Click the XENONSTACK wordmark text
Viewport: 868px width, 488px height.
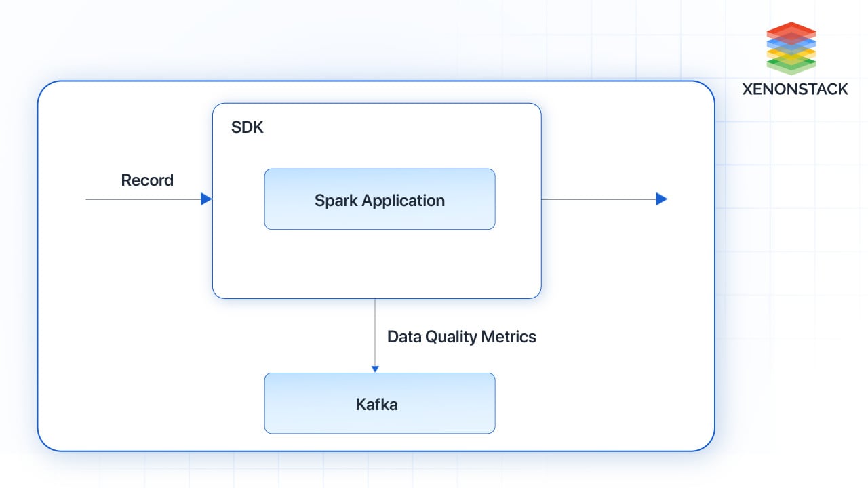click(793, 89)
